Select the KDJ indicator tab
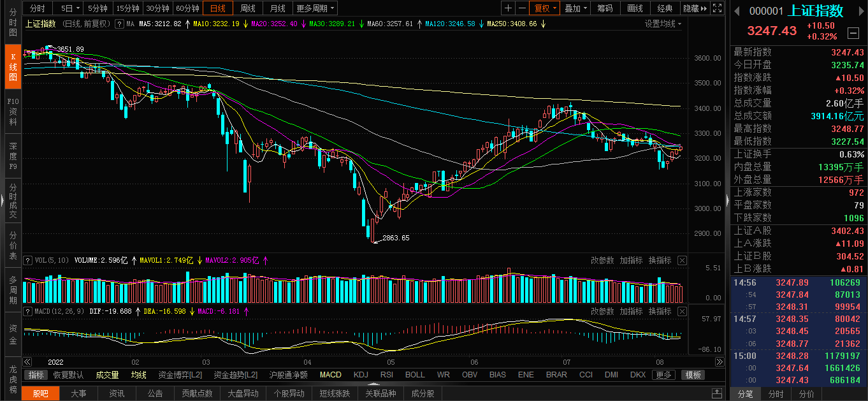Screen dimensions: 868x401 coord(361,375)
